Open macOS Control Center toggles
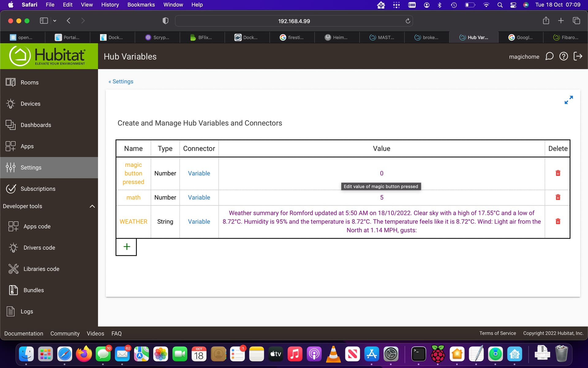 [x=513, y=5]
